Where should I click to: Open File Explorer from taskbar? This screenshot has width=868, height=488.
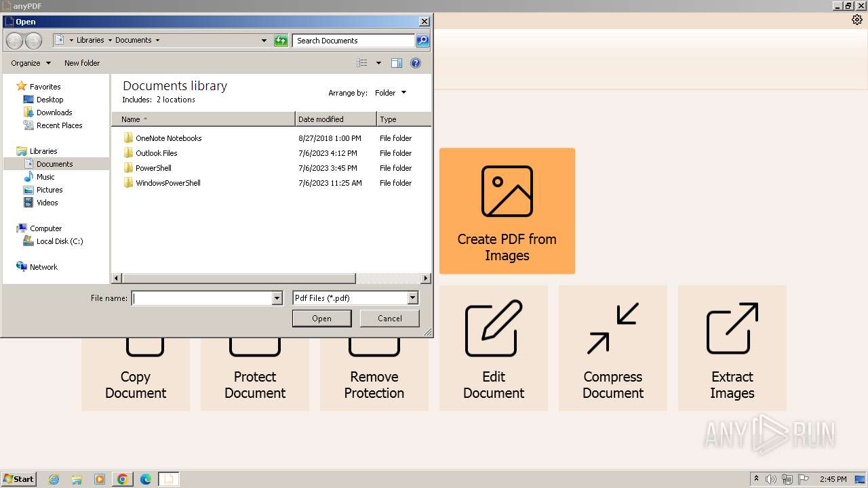77,479
